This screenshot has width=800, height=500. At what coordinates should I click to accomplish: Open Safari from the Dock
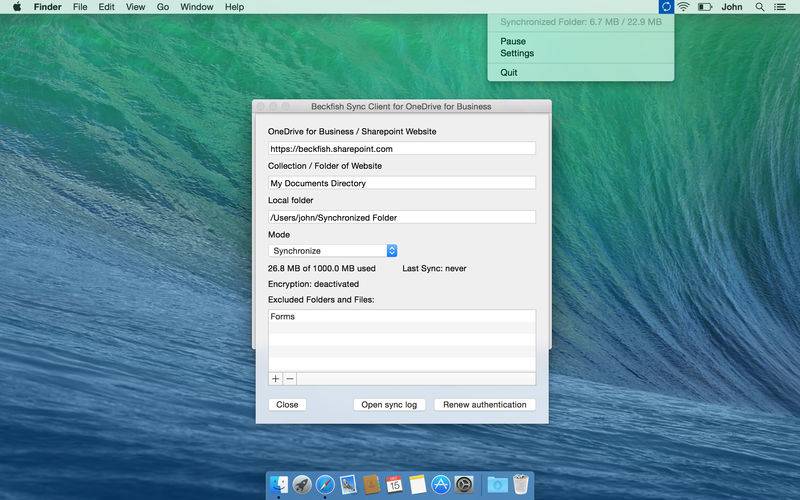click(325, 484)
